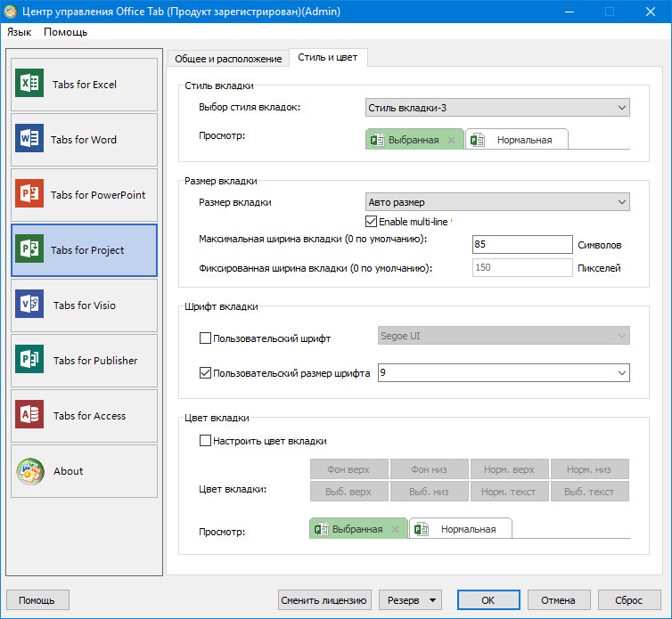Click the maximum tab width field with 85
Image resolution: width=672 pixels, height=619 pixels.
[x=521, y=245]
